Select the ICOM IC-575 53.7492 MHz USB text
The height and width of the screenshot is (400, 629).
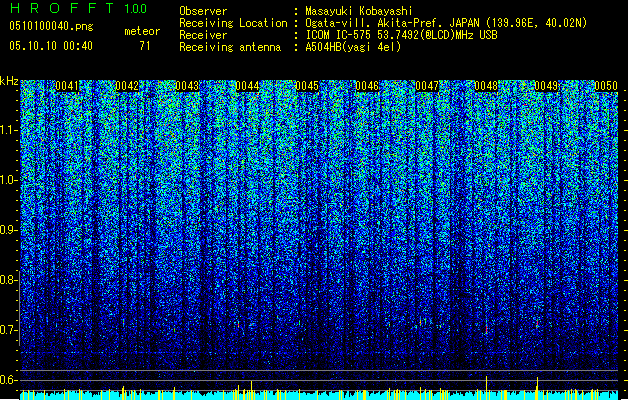pyautogui.click(x=401, y=35)
